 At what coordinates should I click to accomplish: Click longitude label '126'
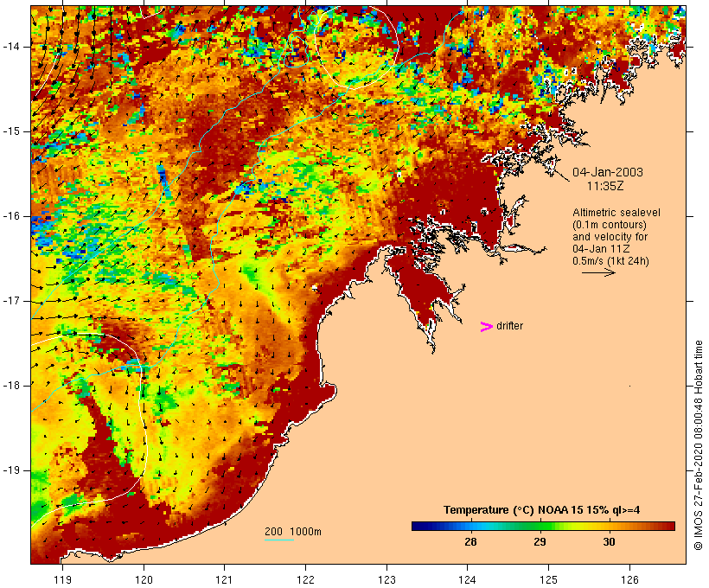point(629,579)
